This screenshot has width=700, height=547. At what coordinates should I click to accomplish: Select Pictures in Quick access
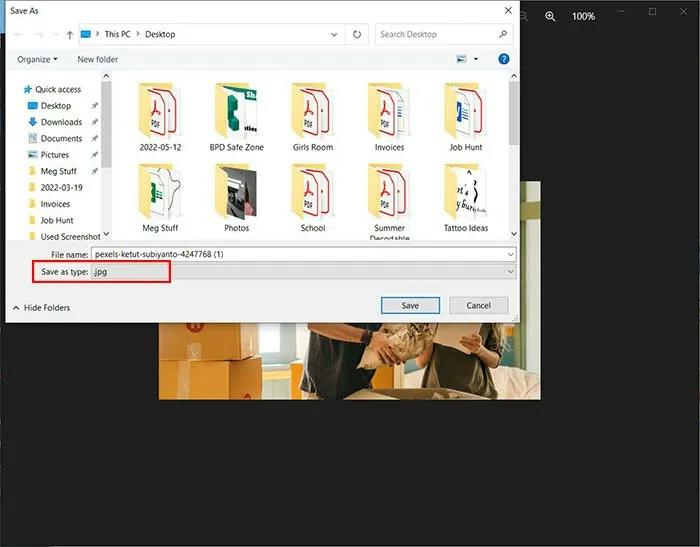[x=54, y=155]
